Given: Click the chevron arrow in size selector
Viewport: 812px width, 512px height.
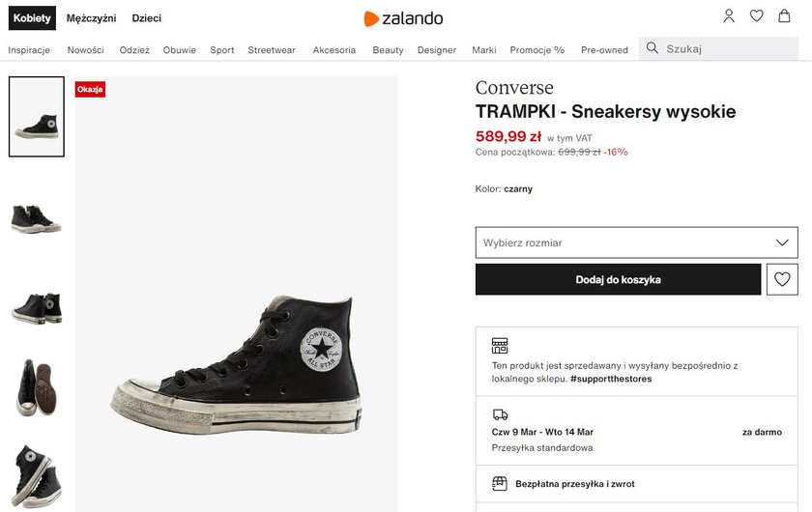Looking at the screenshot, I should (x=782, y=242).
